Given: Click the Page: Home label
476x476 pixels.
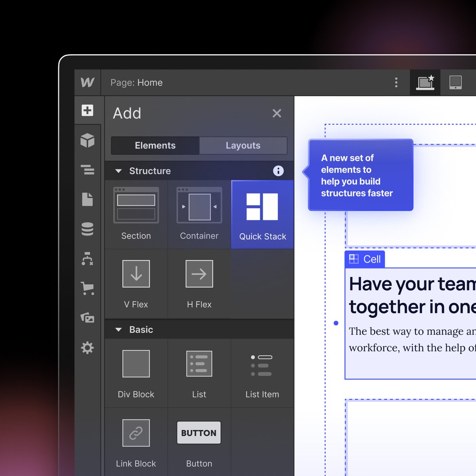Looking at the screenshot, I should (136, 83).
